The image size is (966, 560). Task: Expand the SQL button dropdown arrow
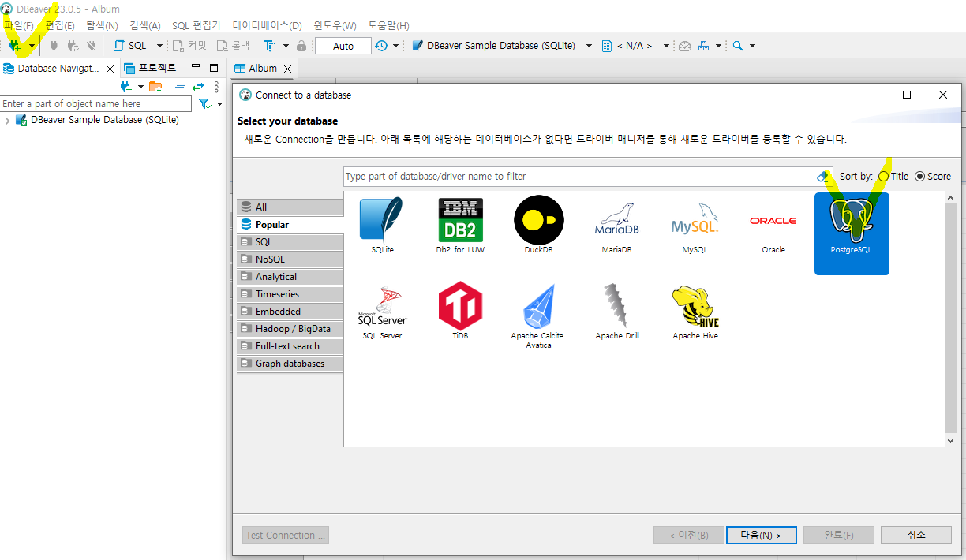(x=159, y=46)
